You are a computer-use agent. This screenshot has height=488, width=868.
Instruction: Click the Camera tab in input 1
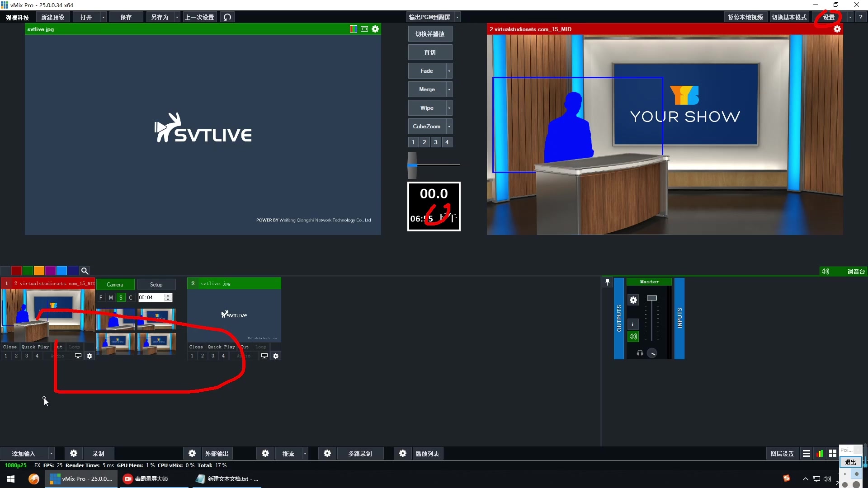pos(114,284)
